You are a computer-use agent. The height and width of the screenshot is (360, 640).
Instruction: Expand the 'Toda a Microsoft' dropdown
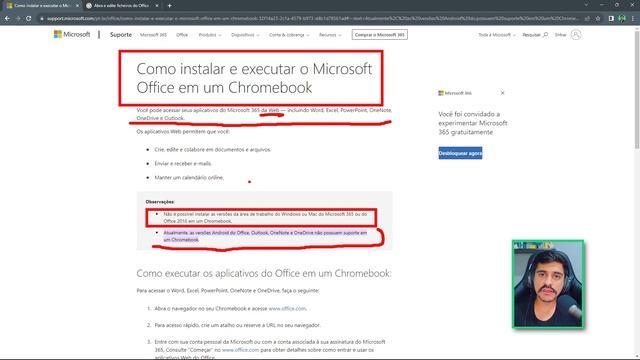point(497,35)
